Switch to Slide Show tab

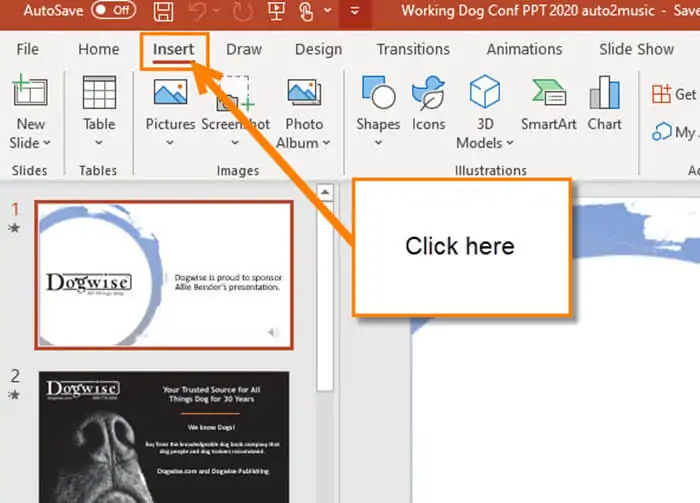click(637, 49)
